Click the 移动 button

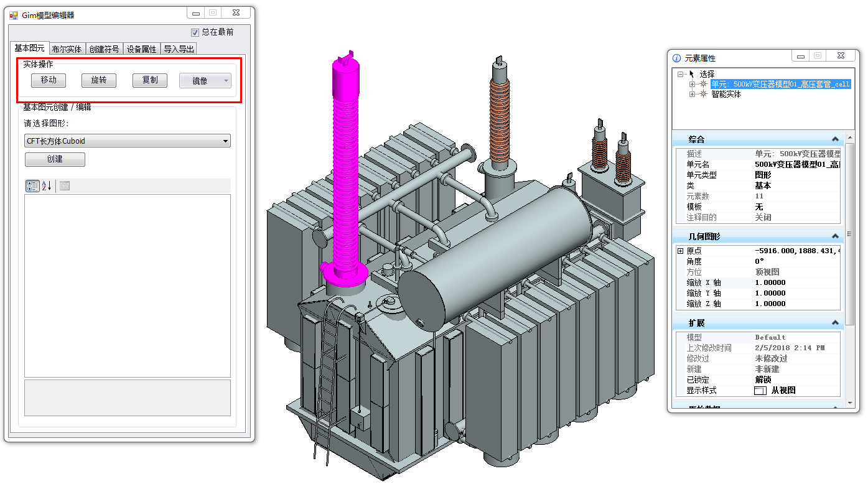tap(49, 80)
